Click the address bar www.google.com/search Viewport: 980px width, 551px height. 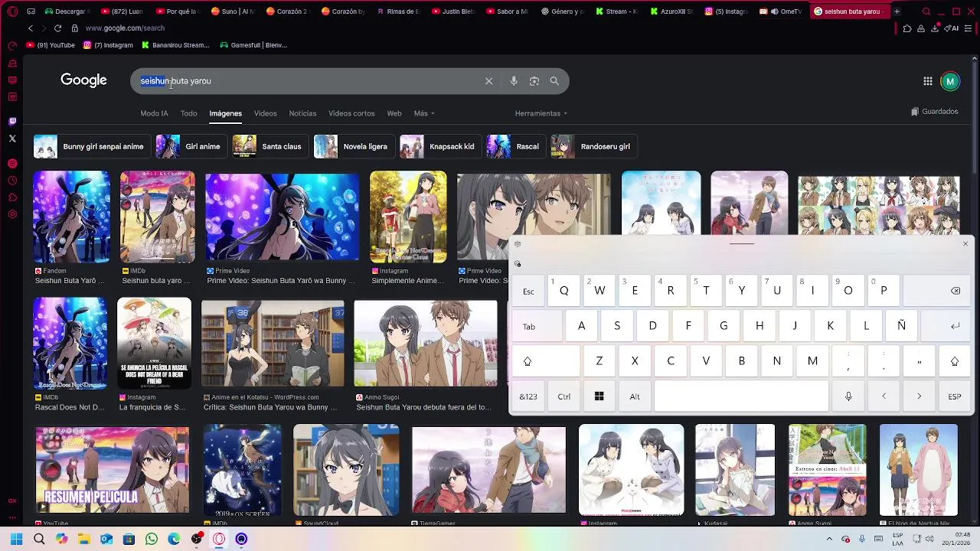tap(125, 28)
